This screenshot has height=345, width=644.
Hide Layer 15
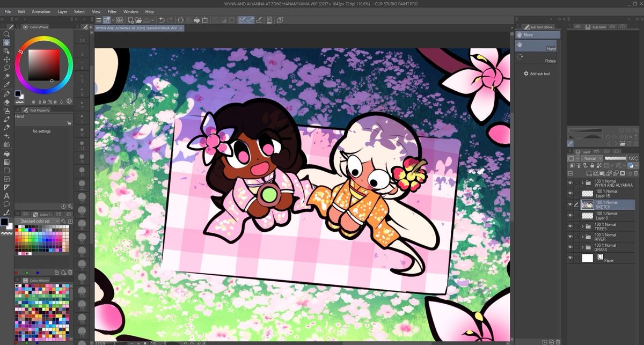point(570,193)
